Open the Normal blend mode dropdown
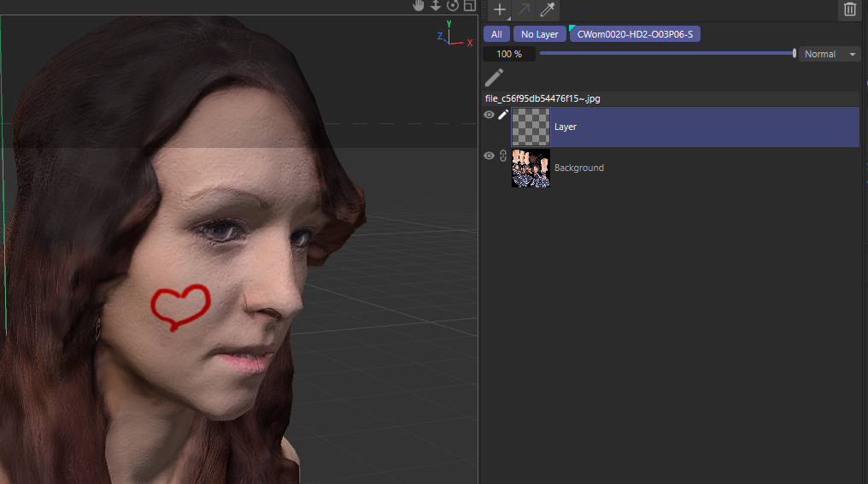 830,54
